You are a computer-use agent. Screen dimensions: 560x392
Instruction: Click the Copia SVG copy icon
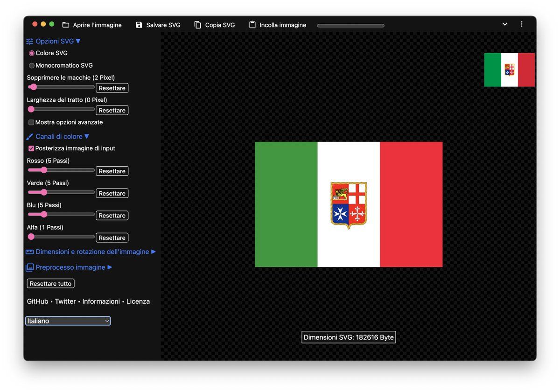click(198, 25)
